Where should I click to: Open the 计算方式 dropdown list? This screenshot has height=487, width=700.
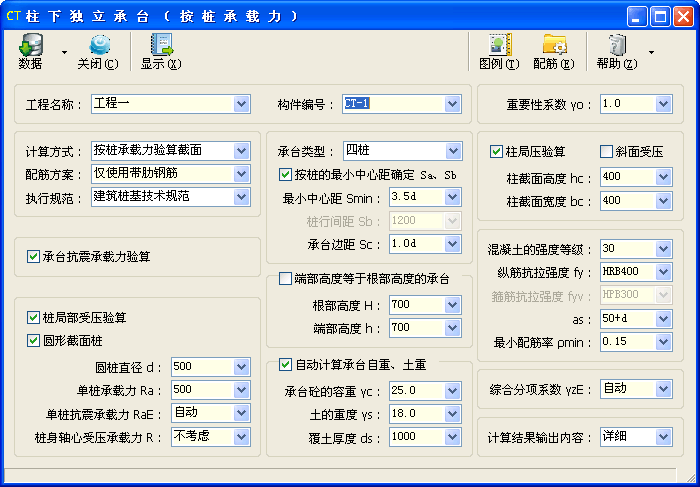241,151
